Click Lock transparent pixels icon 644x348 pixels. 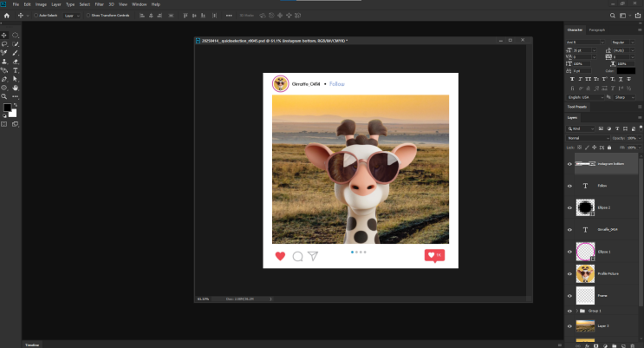pyautogui.click(x=580, y=148)
